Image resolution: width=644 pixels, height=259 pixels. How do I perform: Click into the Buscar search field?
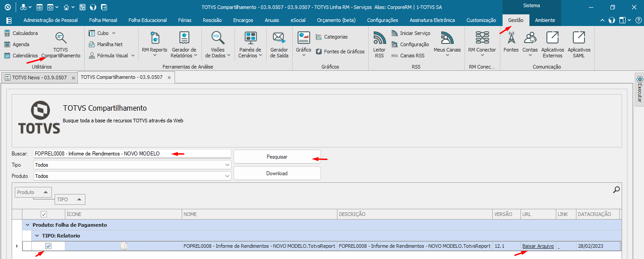pyautogui.click(x=132, y=154)
